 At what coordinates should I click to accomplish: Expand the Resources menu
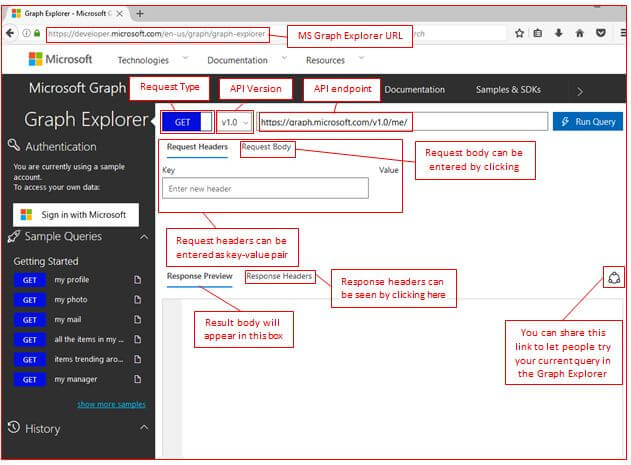point(335,60)
